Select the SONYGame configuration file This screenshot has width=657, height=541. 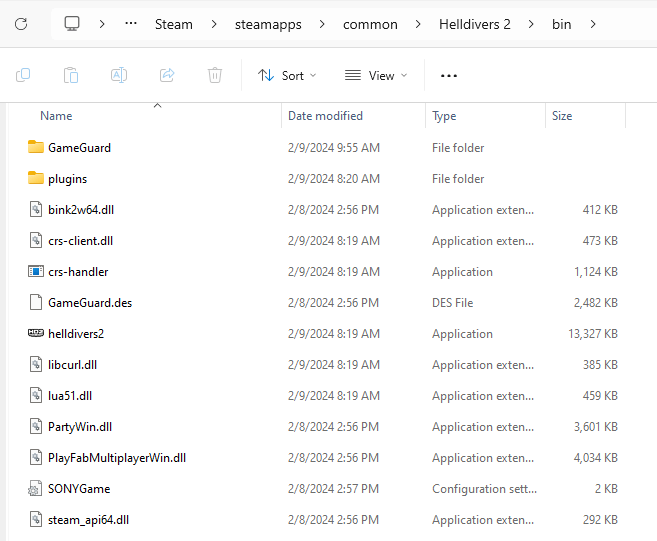coord(78,489)
